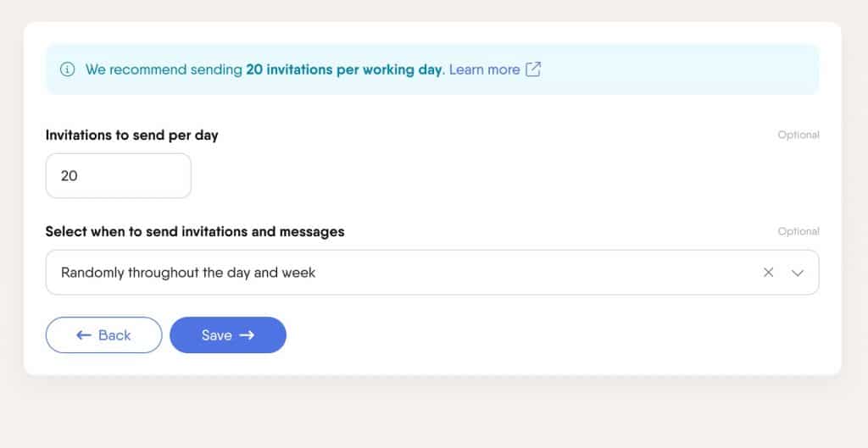Click the right arrow icon inside Save
Viewport: 868px width, 448px height.
pyautogui.click(x=247, y=335)
